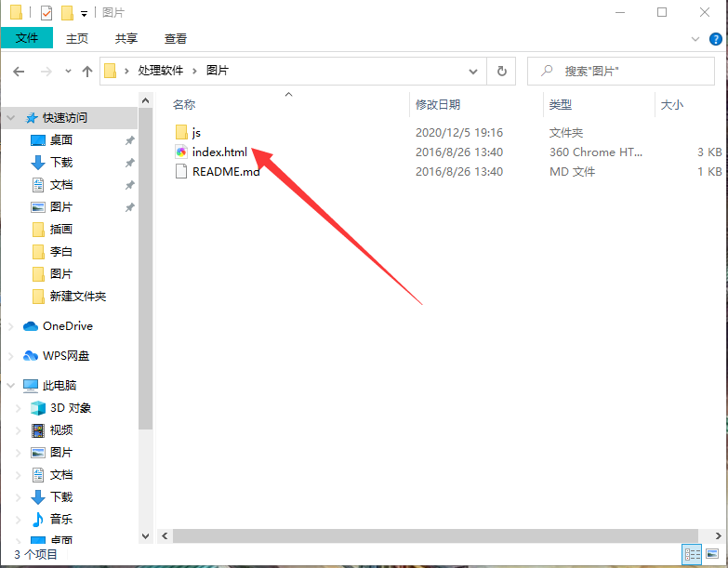The height and width of the screenshot is (568, 728).
Task: Switch to the 查看 ribbon tab
Action: (175, 38)
